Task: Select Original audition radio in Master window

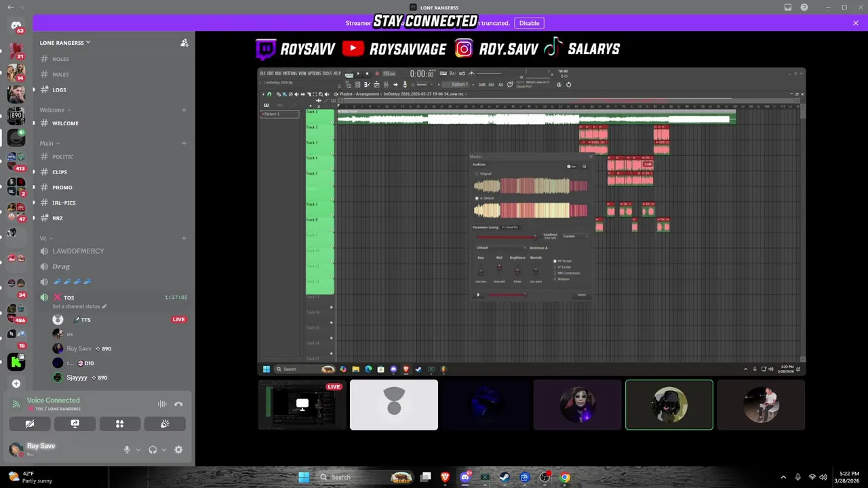Action: (x=477, y=174)
